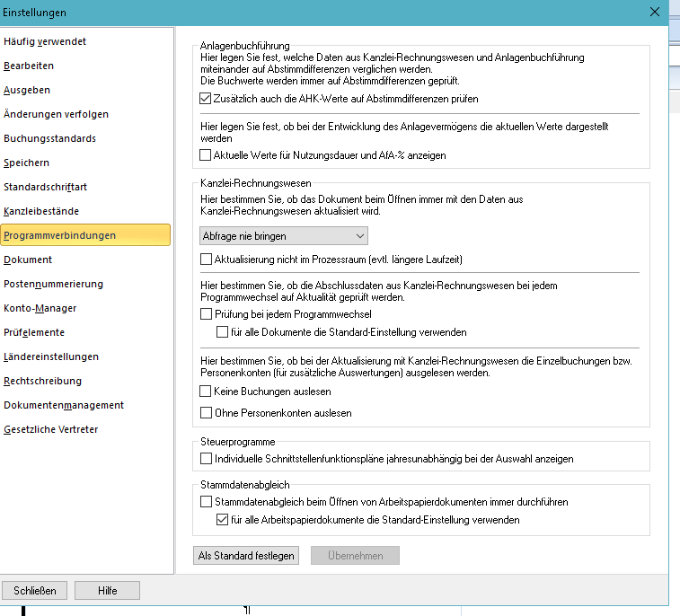Open the Konto-Manager category
The image size is (680, 616).
point(40,309)
